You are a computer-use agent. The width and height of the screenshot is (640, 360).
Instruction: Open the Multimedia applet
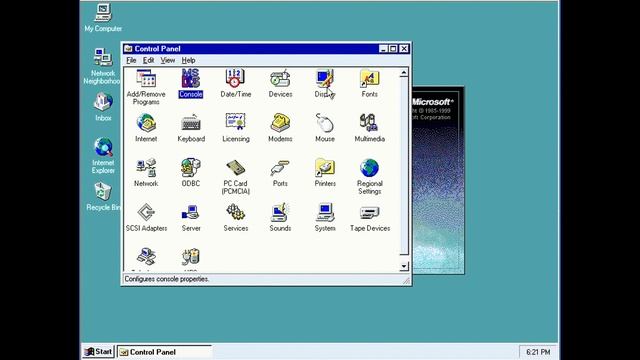pyautogui.click(x=369, y=128)
